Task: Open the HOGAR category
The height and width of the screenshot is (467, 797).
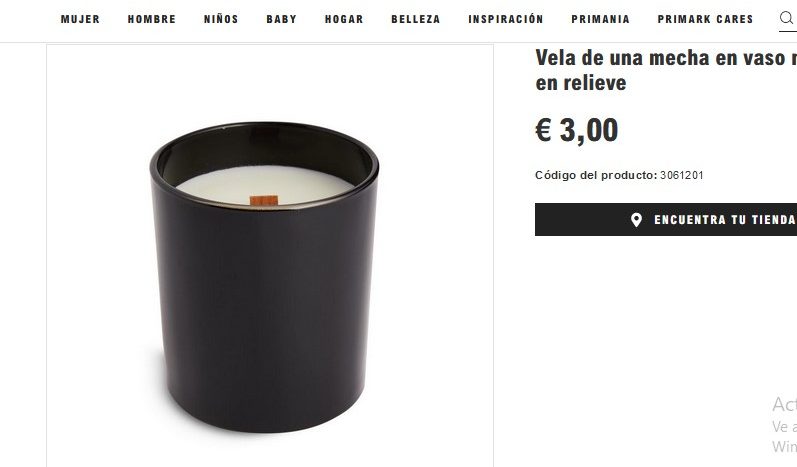Action: click(344, 19)
